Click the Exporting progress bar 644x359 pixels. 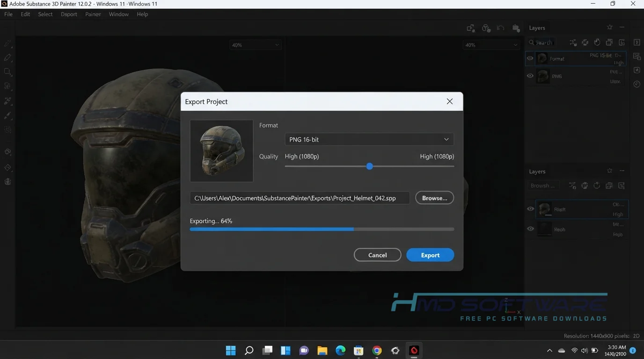322,229
